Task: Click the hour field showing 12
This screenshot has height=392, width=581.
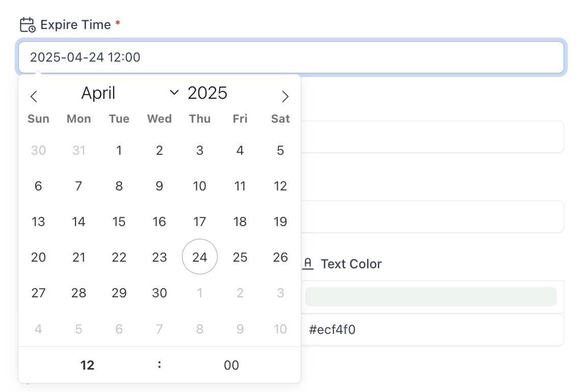Action: click(88, 365)
